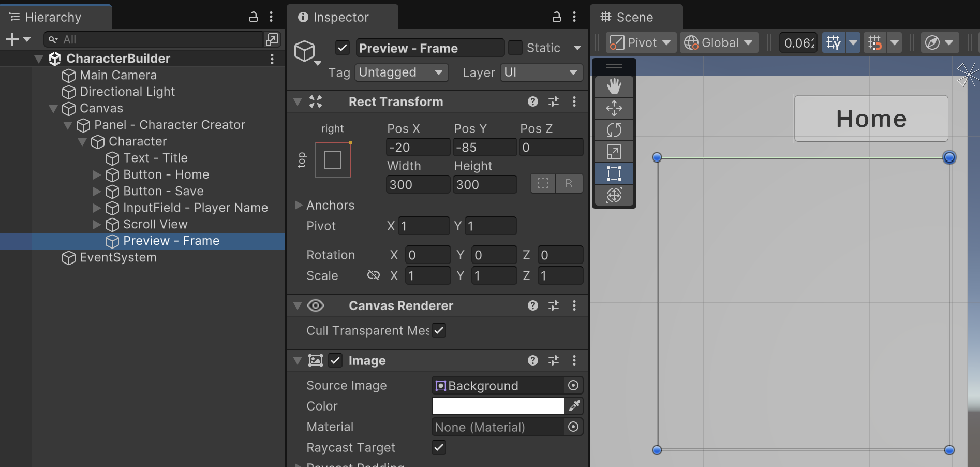Select the Scale tool
The image size is (980, 467).
pyautogui.click(x=614, y=152)
